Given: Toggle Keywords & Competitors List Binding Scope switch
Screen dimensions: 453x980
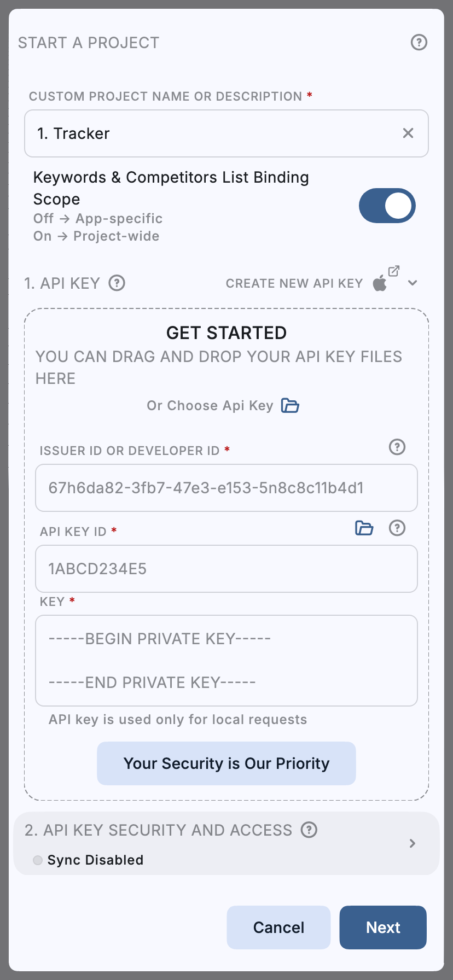Looking at the screenshot, I should (387, 206).
